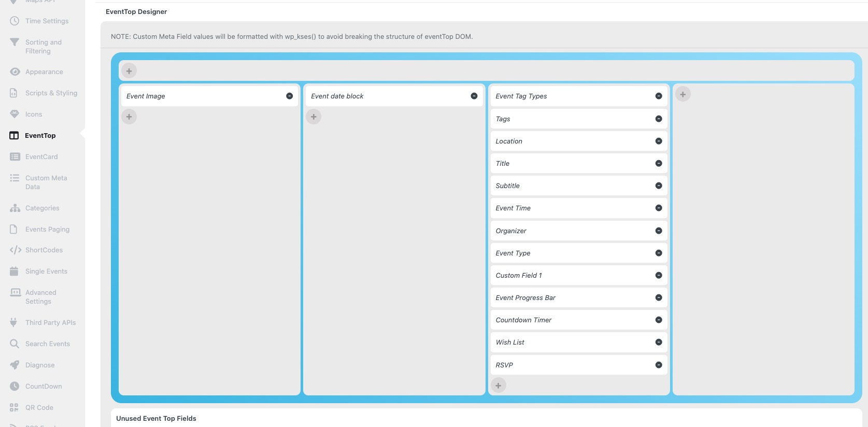The image size is (868, 427).
Task: Open the Icons settings page
Action: (x=34, y=114)
